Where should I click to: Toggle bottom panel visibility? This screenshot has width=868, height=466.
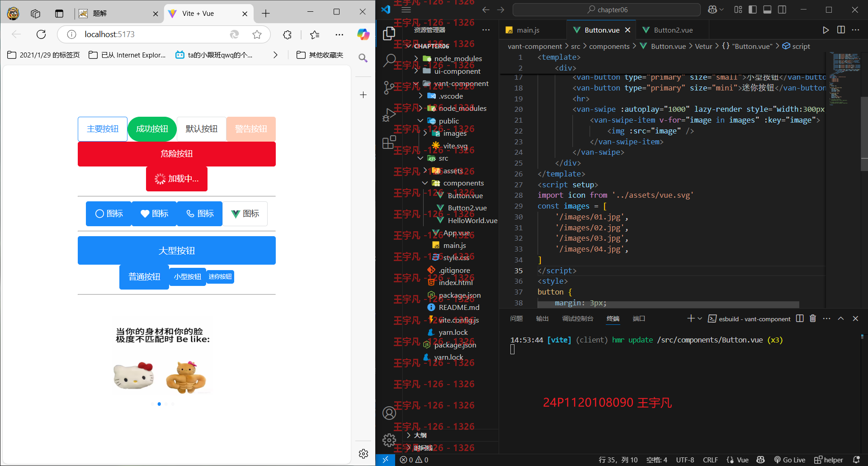coord(767,10)
